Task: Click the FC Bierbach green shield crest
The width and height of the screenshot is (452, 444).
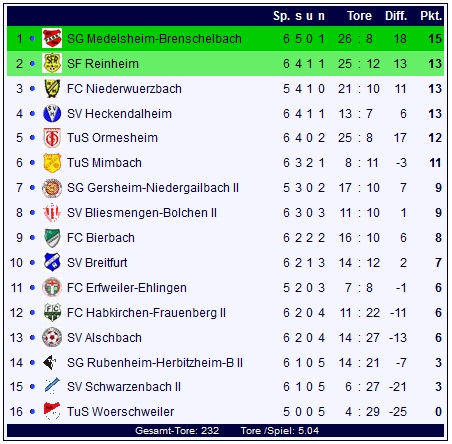Action: (52, 238)
